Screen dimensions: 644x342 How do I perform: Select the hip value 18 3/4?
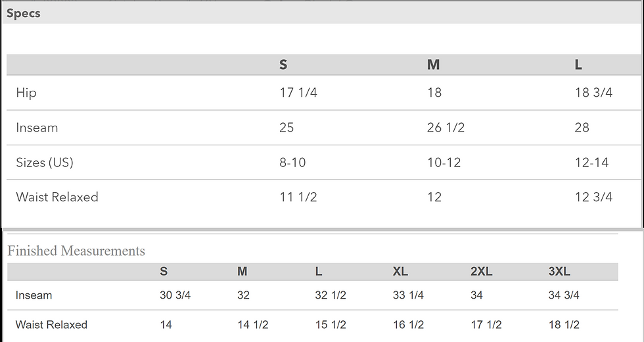coord(593,93)
